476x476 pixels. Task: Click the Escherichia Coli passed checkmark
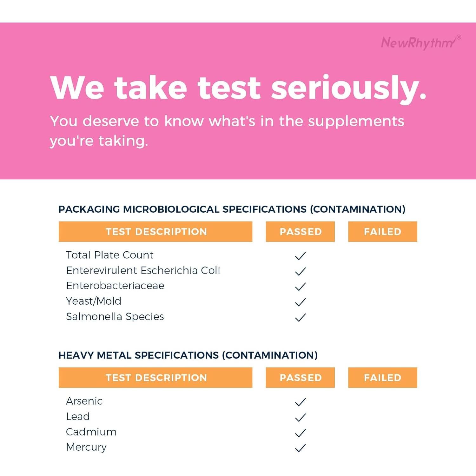point(300,271)
